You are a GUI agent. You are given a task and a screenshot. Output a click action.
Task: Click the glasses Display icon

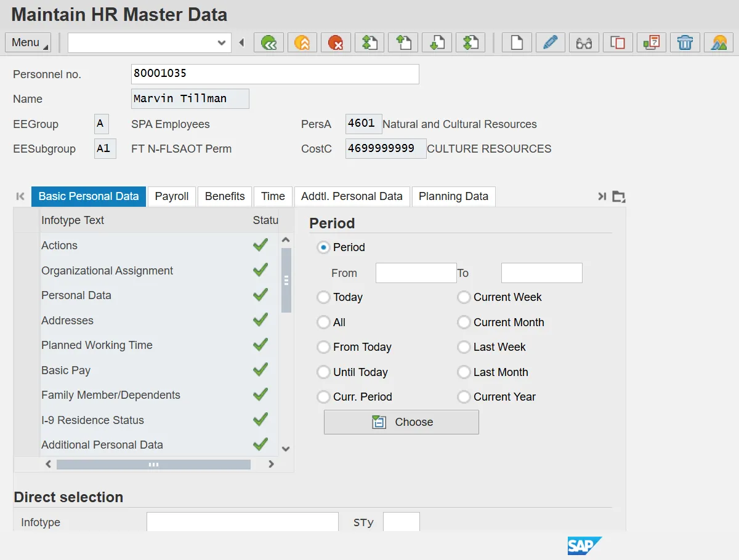(x=584, y=42)
